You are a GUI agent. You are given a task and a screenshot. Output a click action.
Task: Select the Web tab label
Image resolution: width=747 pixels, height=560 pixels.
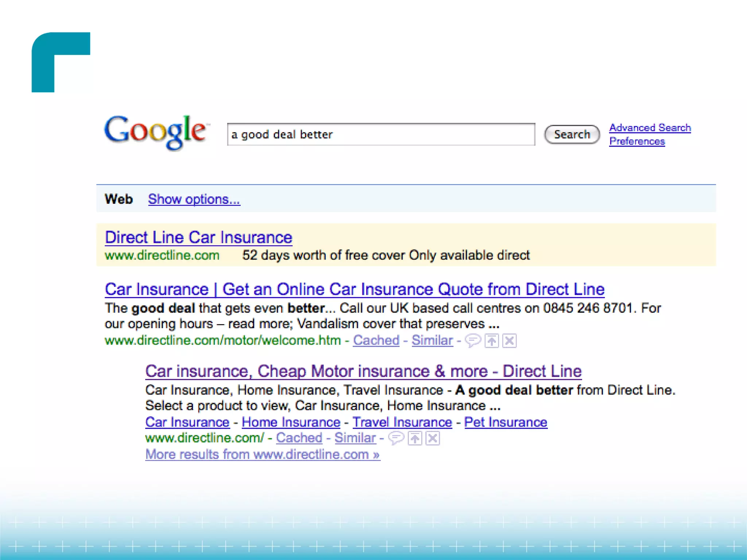tap(119, 199)
